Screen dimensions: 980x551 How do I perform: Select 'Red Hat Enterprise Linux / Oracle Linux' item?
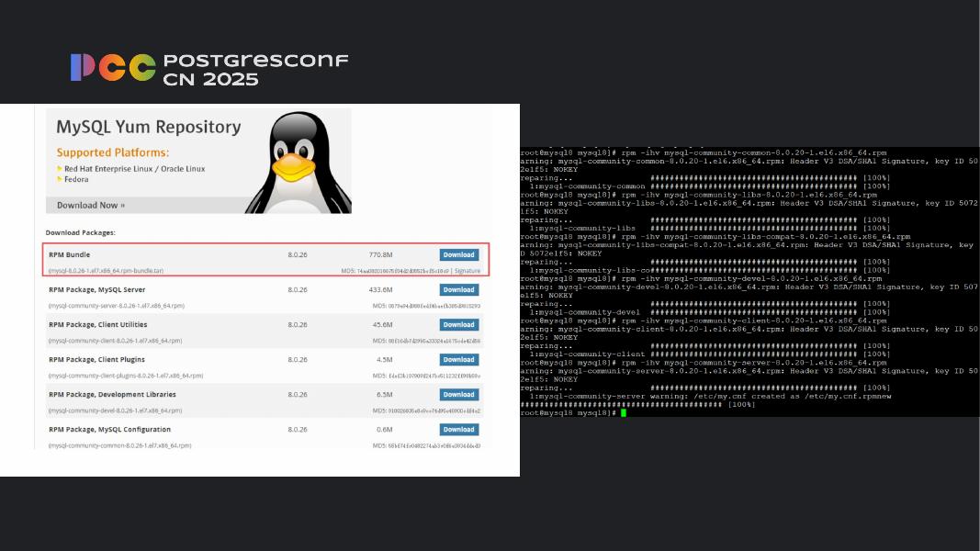(x=134, y=169)
